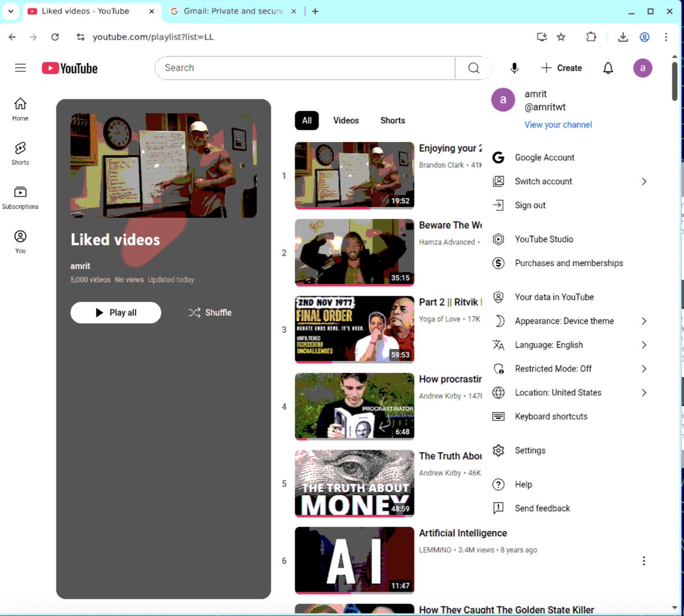Expand Language: English submenu
The width and height of the screenshot is (684, 616).
pos(571,345)
